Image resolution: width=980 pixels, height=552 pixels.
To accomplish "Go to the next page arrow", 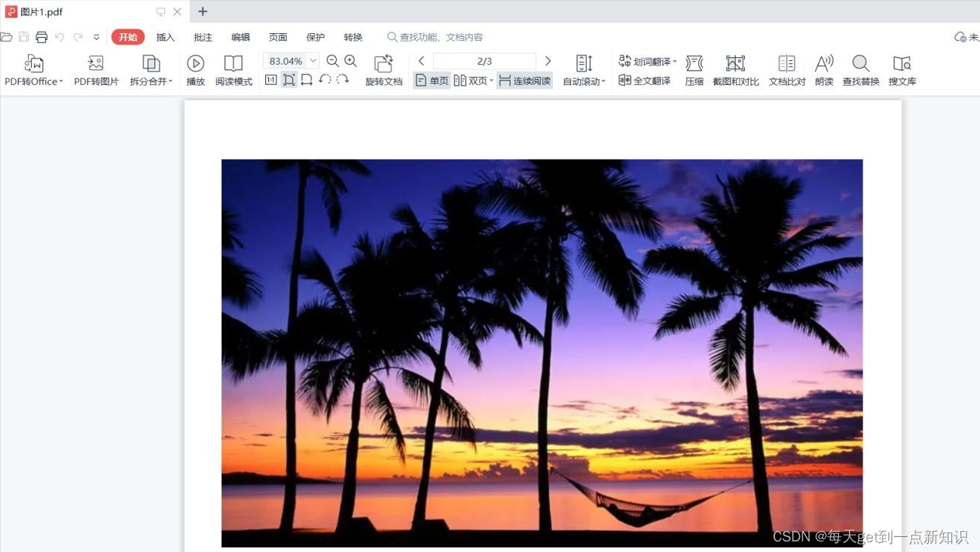I will (x=548, y=61).
